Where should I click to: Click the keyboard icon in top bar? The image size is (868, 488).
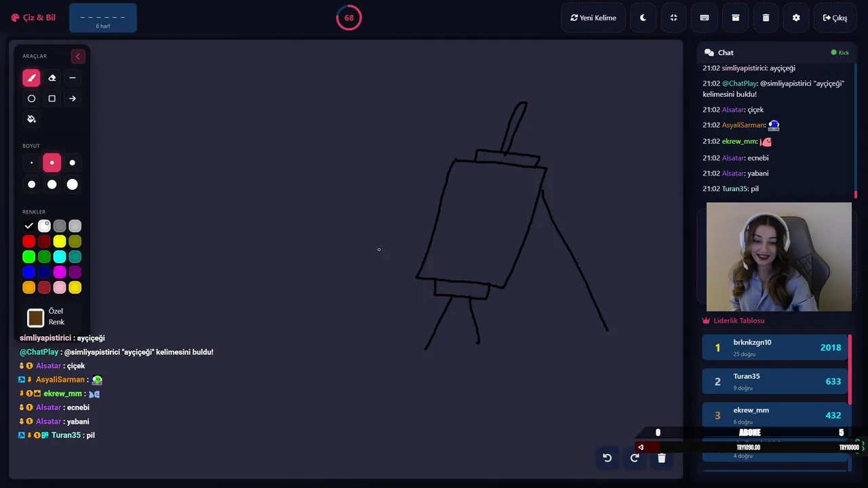point(705,18)
